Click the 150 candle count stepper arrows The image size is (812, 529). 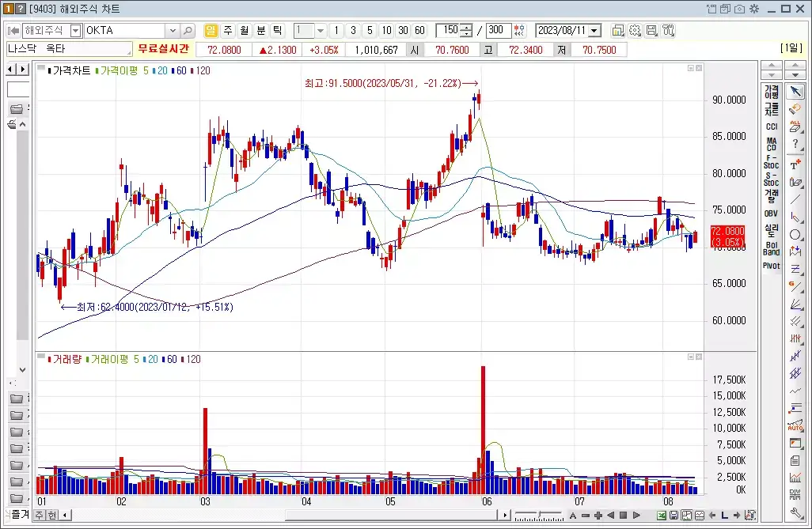point(467,31)
